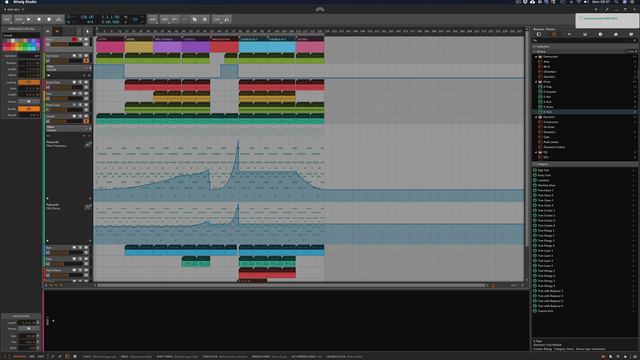
Task: Click the Filter Frequency automation lane icon
Action: coord(88,145)
